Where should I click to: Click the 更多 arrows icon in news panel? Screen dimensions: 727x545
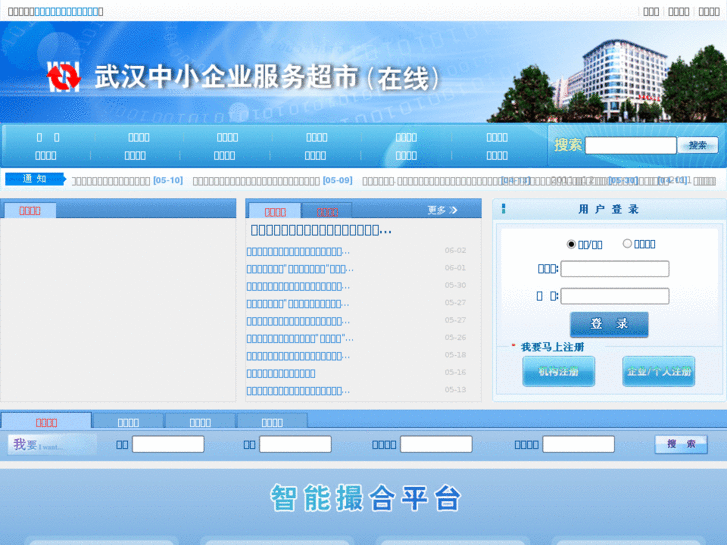pyautogui.click(x=453, y=210)
